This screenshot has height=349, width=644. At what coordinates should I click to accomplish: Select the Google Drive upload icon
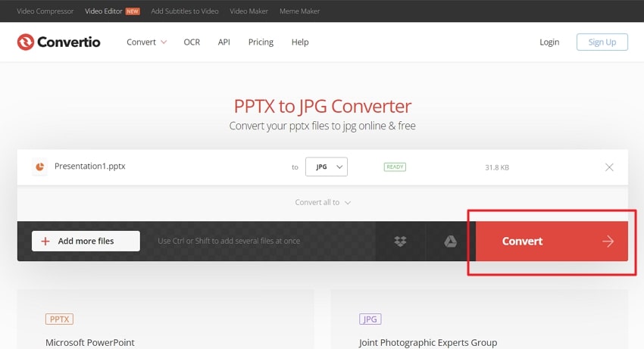point(450,241)
